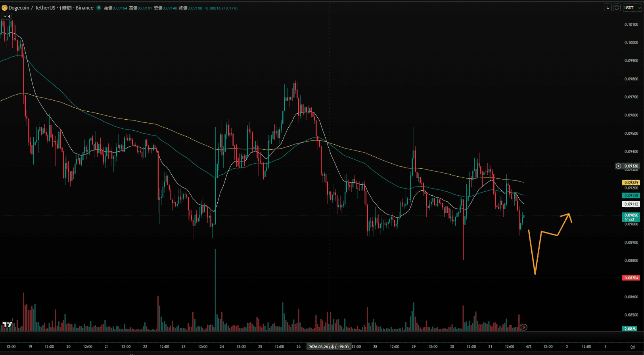Screen dimensions: 644x355
Task: Expand the collapsed indicators legend showing 4
Action: point(7,16)
